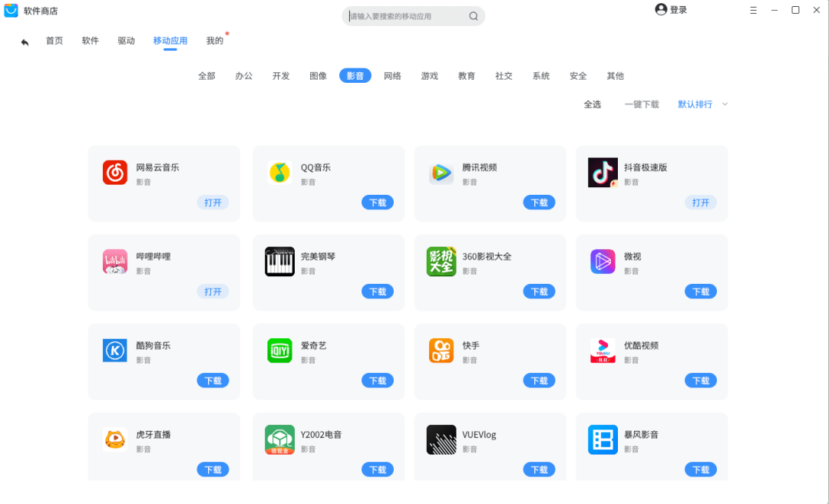The height and width of the screenshot is (504, 829).
Task: Filter by 教育 category
Action: (x=467, y=76)
